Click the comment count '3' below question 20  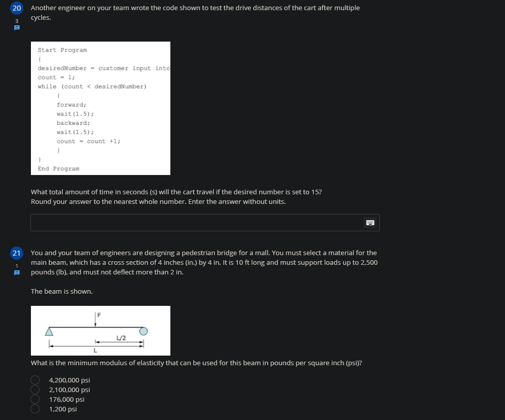(17, 20)
